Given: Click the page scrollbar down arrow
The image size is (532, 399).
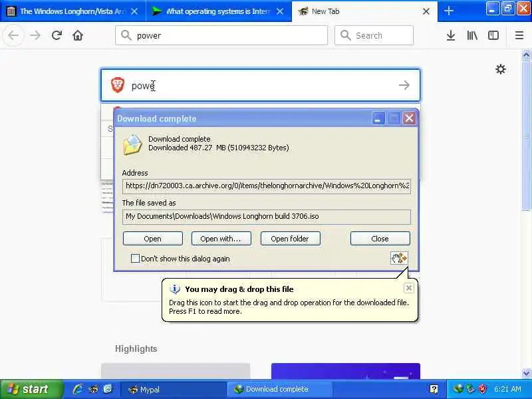Looking at the screenshot, I should (526, 374).
